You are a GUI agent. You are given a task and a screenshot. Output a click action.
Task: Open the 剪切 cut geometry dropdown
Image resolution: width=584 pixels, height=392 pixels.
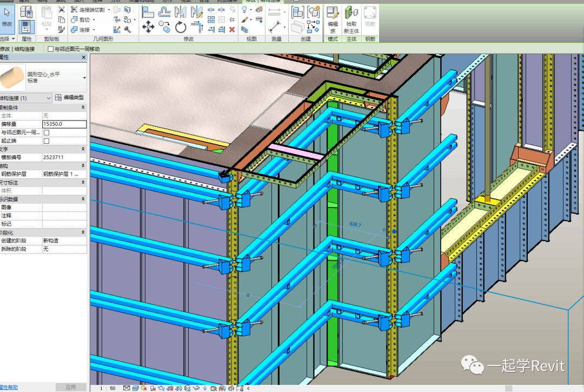pyautogui.click(x=94, y=19)
